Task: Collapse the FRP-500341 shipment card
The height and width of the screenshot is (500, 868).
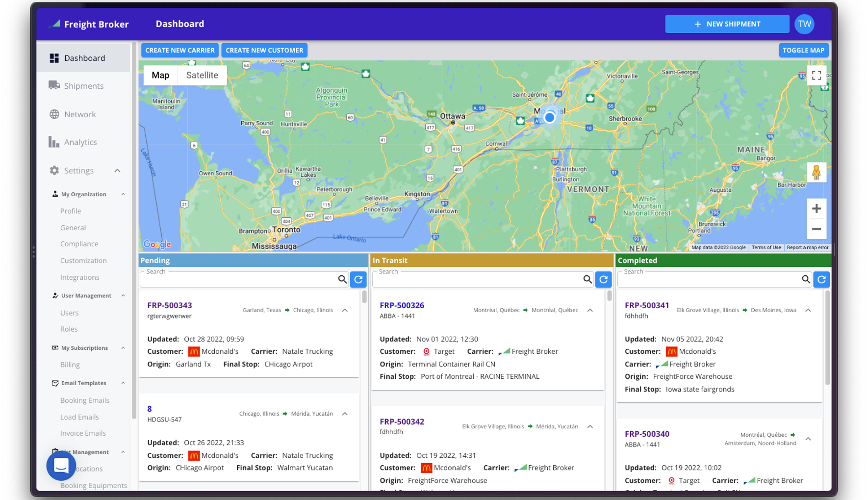Action: pos(808,310)
